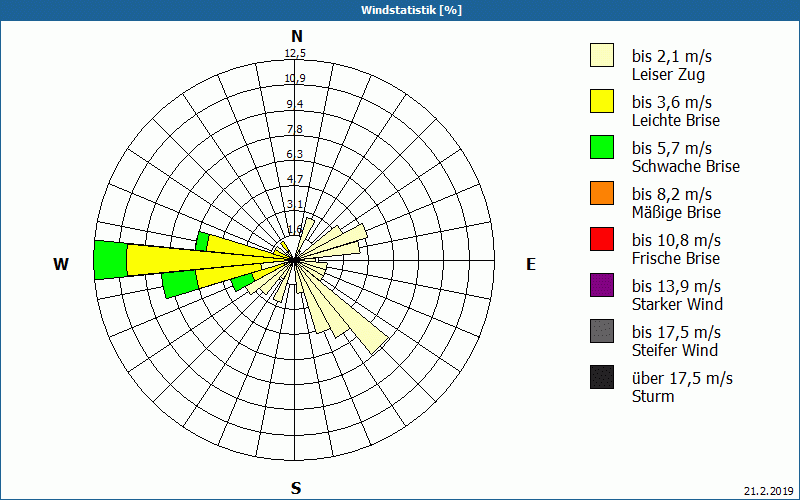Click the green block of the west-southwest bar
The width and height of the screenshot is (800, 500).
pyautogui.click(x=181, y=284)
